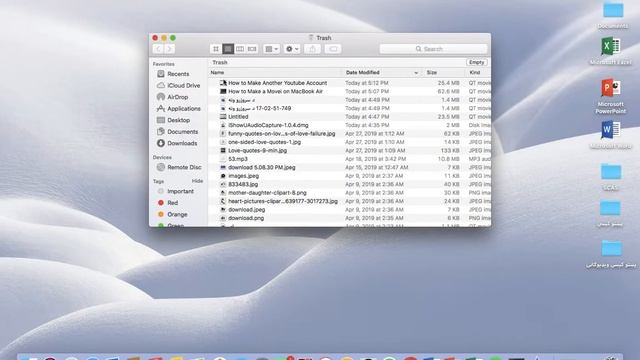The height and width of the screenshot is (360, 640).
Task: Click the Share toolbar button
Action: click(312, 49)
